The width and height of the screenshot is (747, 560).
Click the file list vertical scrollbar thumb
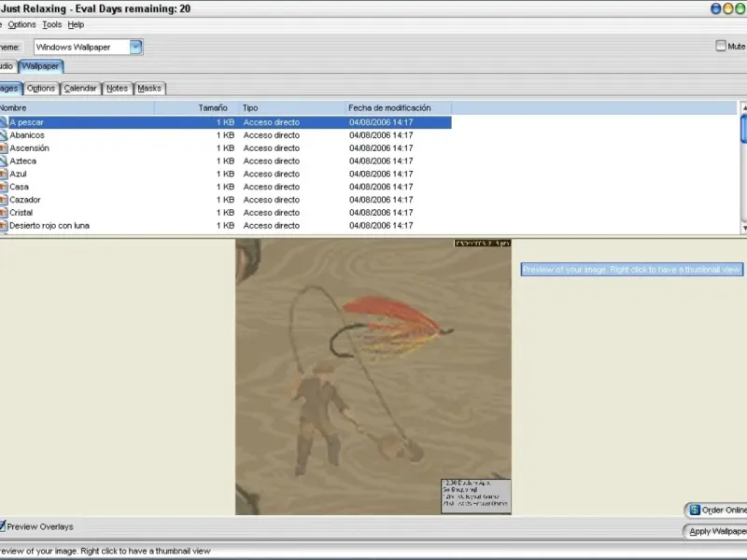[x=743, y=129]
